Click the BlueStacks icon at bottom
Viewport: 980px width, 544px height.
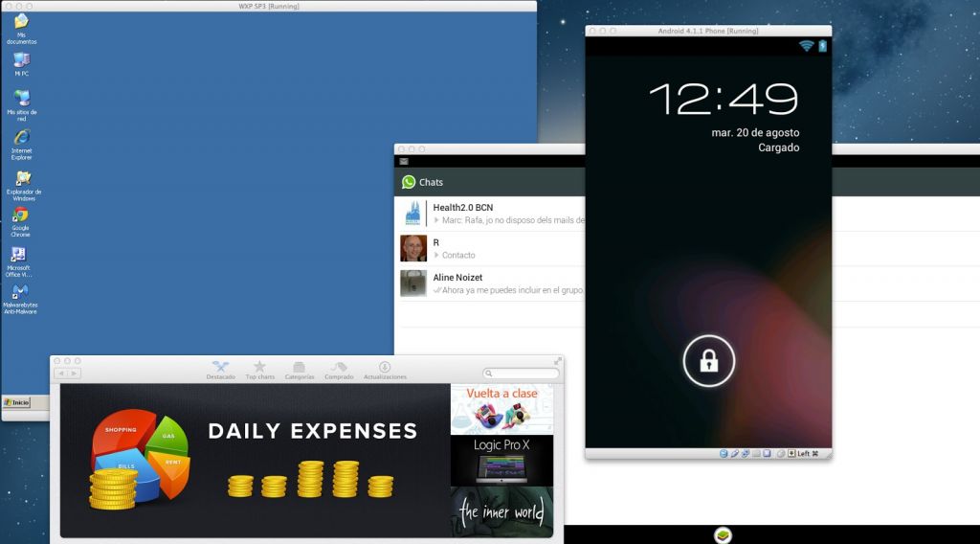(x=723, y=535)
